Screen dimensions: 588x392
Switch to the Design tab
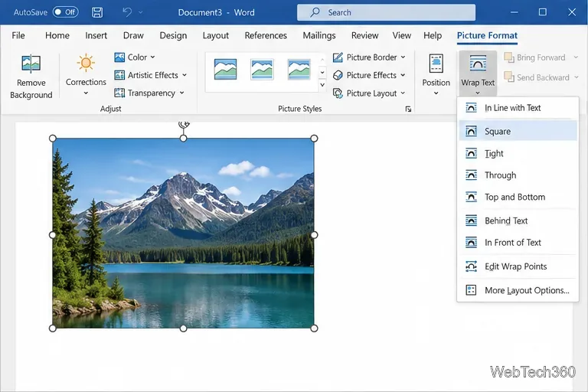(173, 36)
